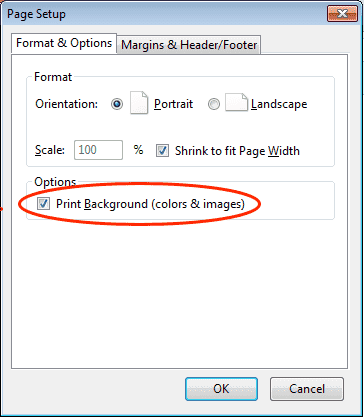The image size is (364, 417).
Task: Click the Orientation label text
Action: click(67, 104)
